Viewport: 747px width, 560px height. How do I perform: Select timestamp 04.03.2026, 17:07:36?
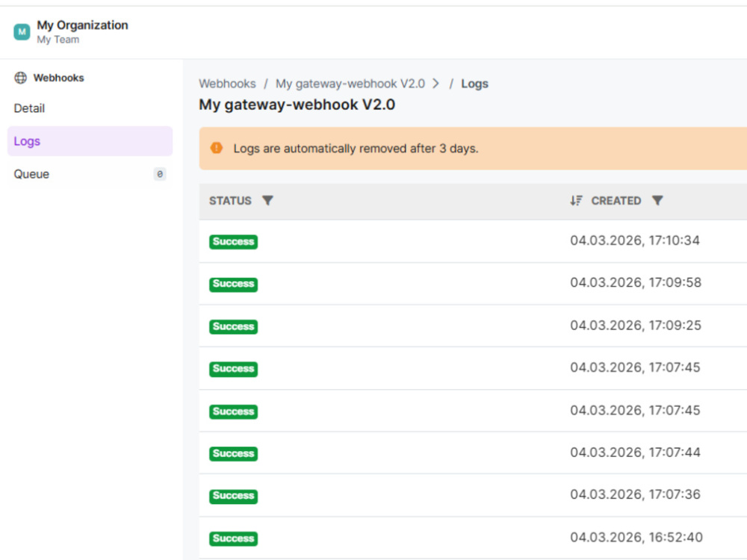(635, 495)
